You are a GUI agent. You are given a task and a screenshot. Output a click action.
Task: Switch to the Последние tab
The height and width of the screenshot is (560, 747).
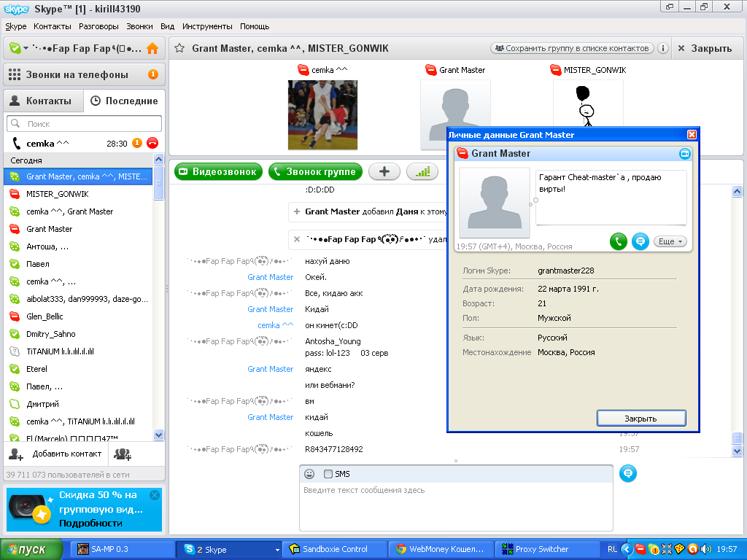point(124,101)
